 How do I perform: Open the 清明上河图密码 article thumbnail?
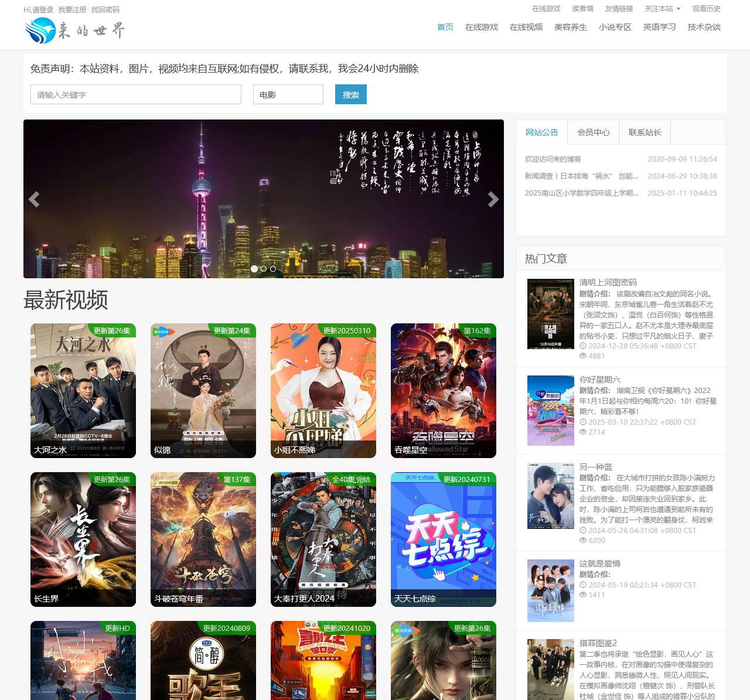tap(551, 314)
